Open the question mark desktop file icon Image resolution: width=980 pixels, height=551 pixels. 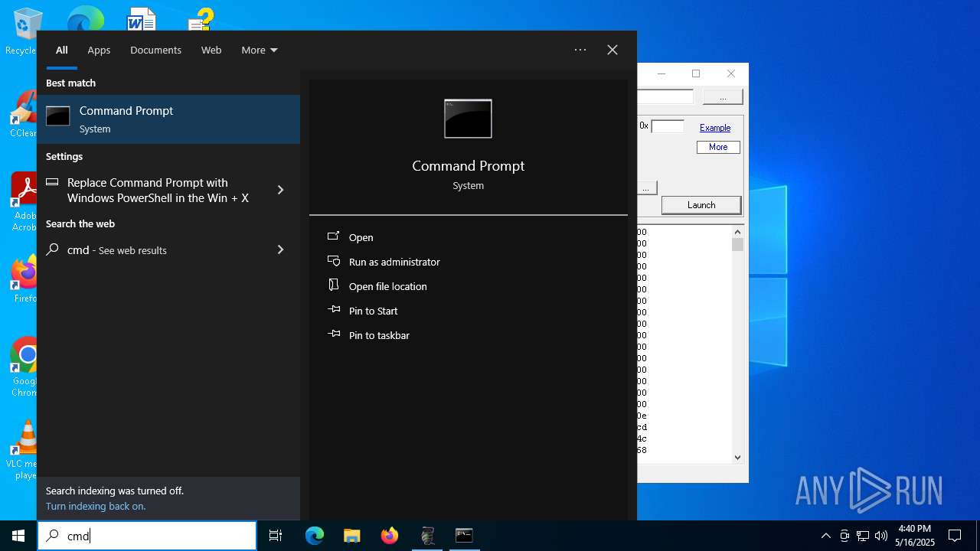pos(201,18)
